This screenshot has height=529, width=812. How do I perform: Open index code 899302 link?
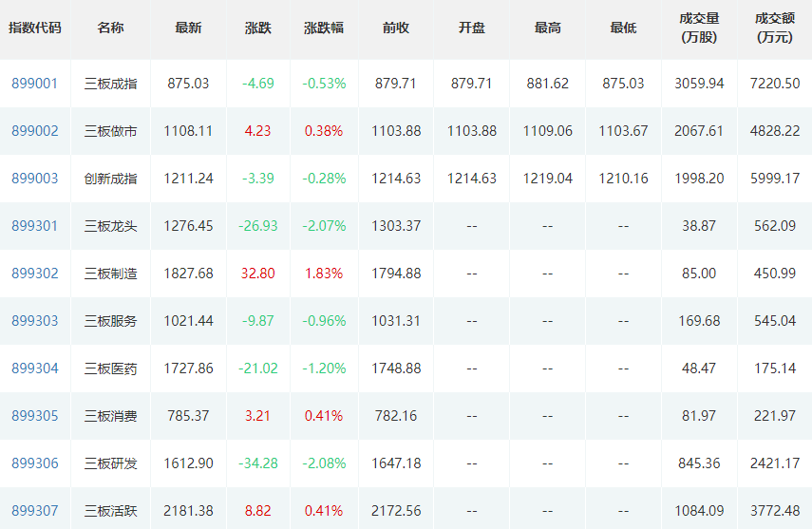click(35, 274)
